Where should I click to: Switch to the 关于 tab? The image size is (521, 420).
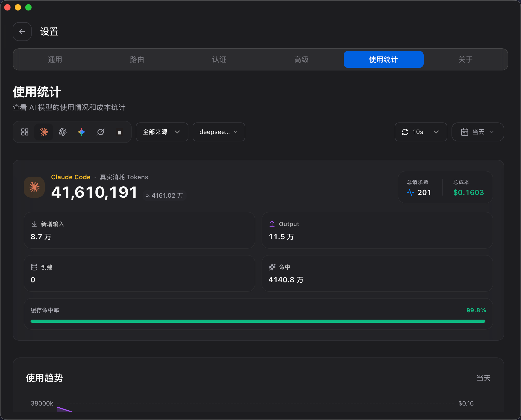[465, 59]
